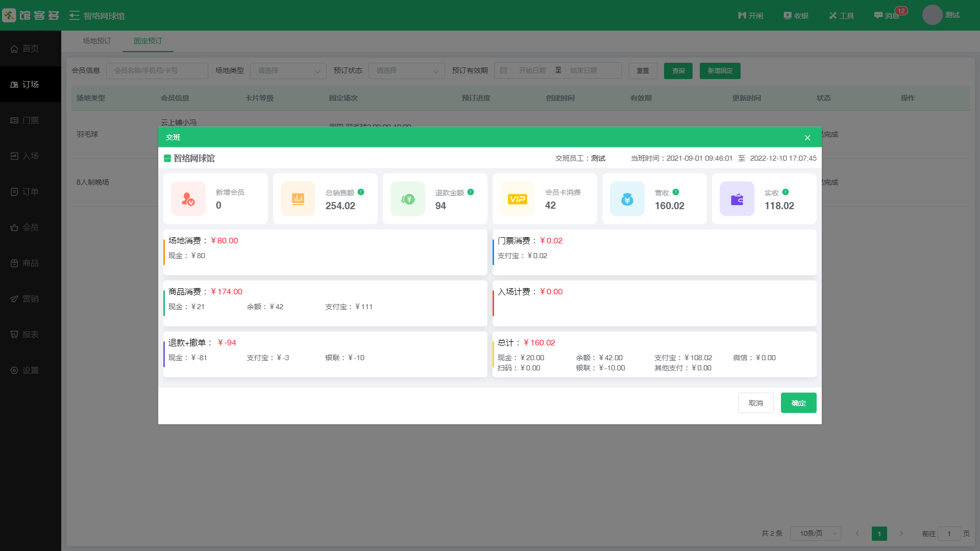Click the info dot beside 总销售额
This screenshot has width=980, height=551.
pyautogui.click(x=361, y=192)
